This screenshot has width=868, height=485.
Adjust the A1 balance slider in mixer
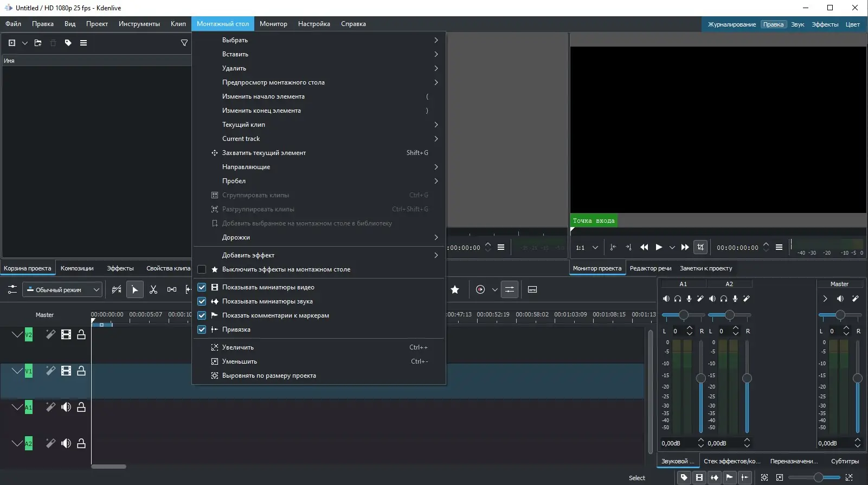point(684,315)
